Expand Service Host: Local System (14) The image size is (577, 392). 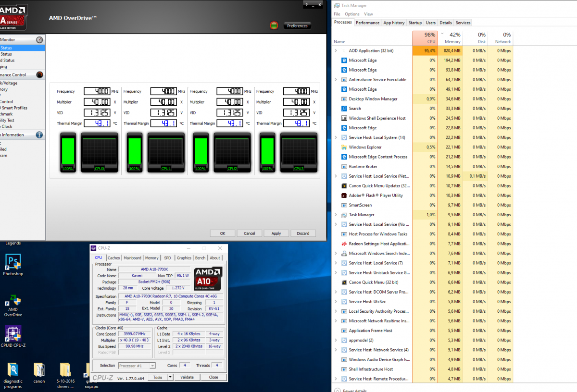click(x=336, y=137)
